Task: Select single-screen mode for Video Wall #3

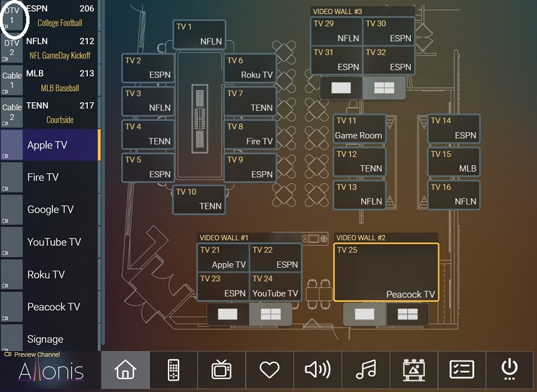Action: tap(341, 88)
